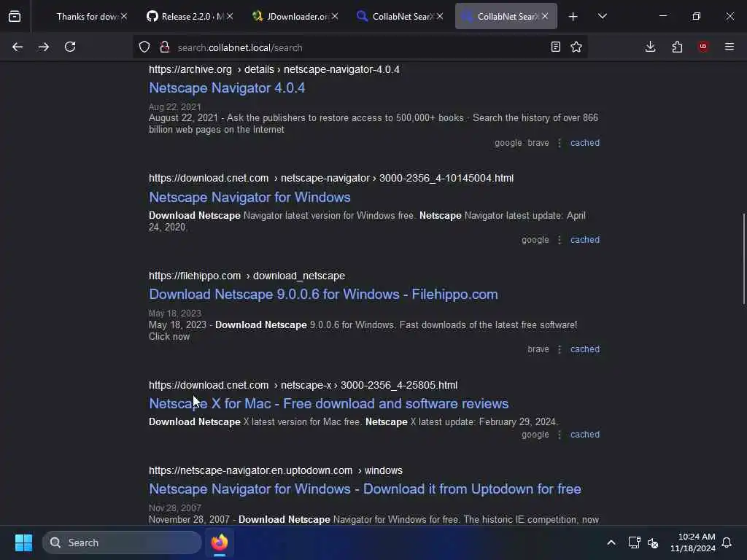Reload the current search page

click(x=70, y=47)
